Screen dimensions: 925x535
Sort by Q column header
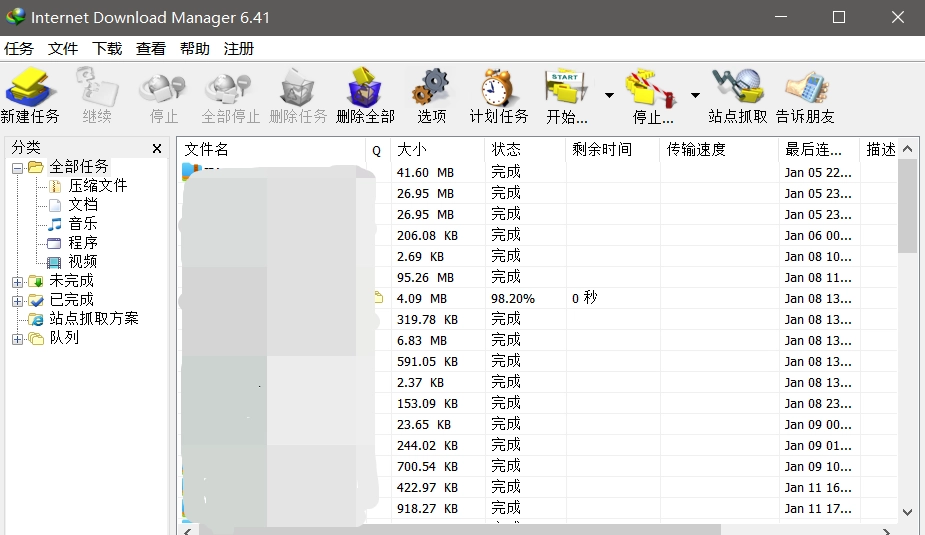(378, 149)
